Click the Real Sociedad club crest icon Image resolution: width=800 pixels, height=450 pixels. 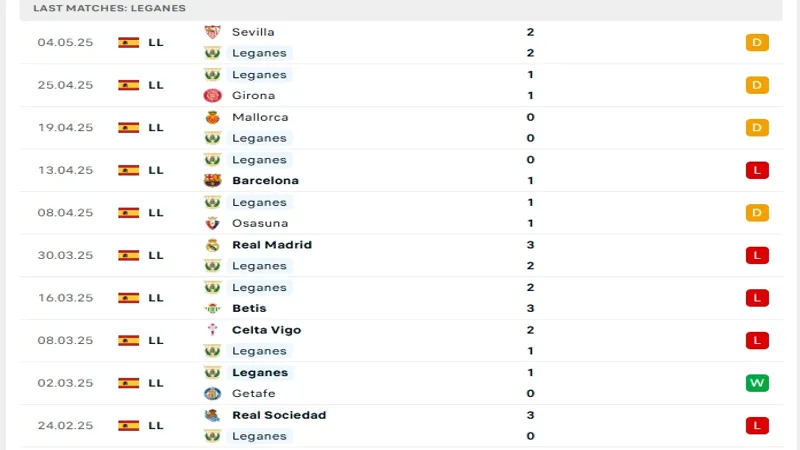point(212,415)
